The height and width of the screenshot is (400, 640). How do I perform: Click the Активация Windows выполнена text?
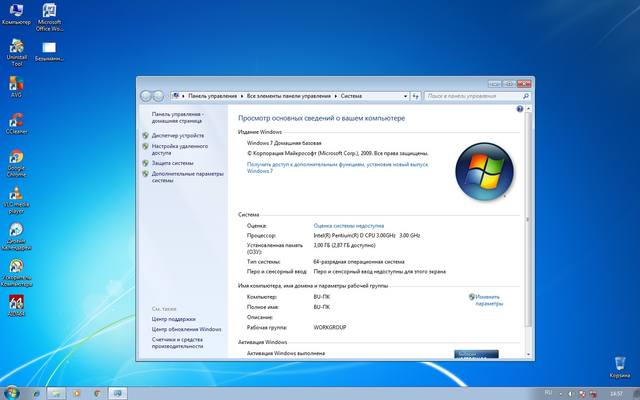point(286,353)
